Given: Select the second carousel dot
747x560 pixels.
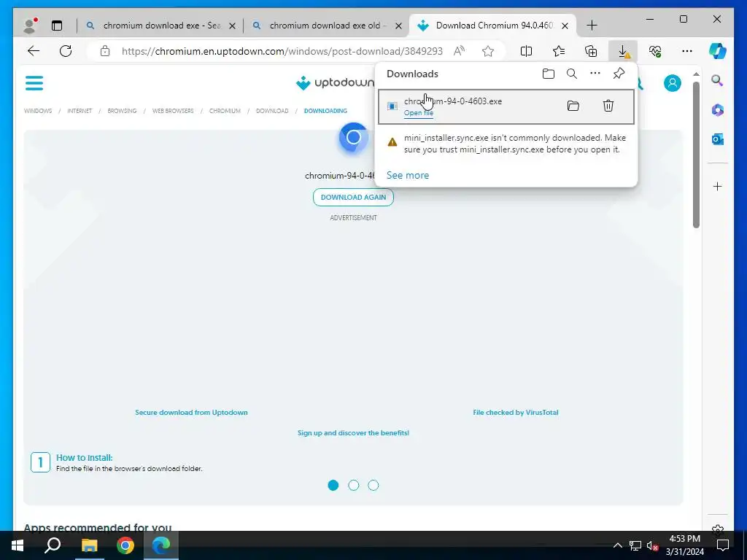Looking at the screenshot, I should tap(354, 485).
